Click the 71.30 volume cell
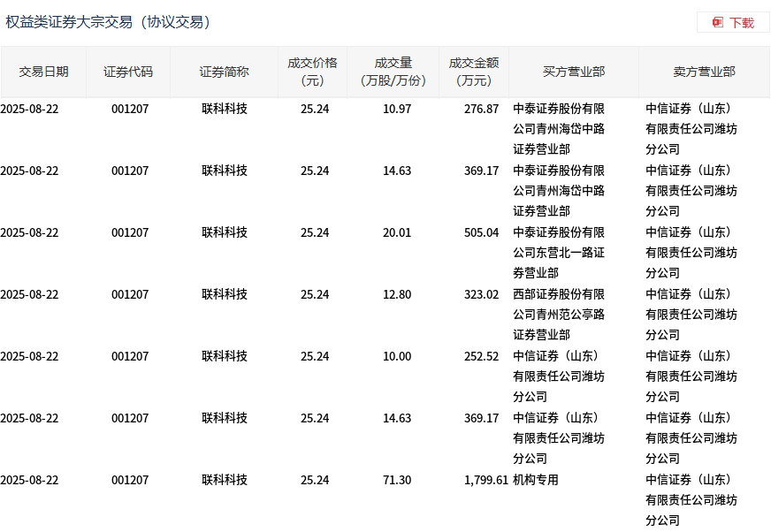771x532 pixels. pos(397,480)
